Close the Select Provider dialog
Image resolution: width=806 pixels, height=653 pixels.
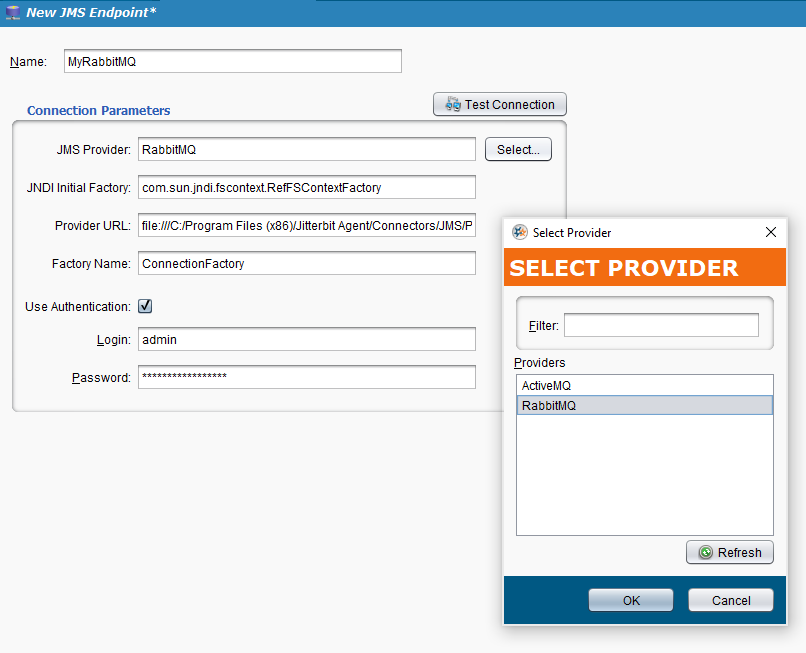tap(770, 232)
